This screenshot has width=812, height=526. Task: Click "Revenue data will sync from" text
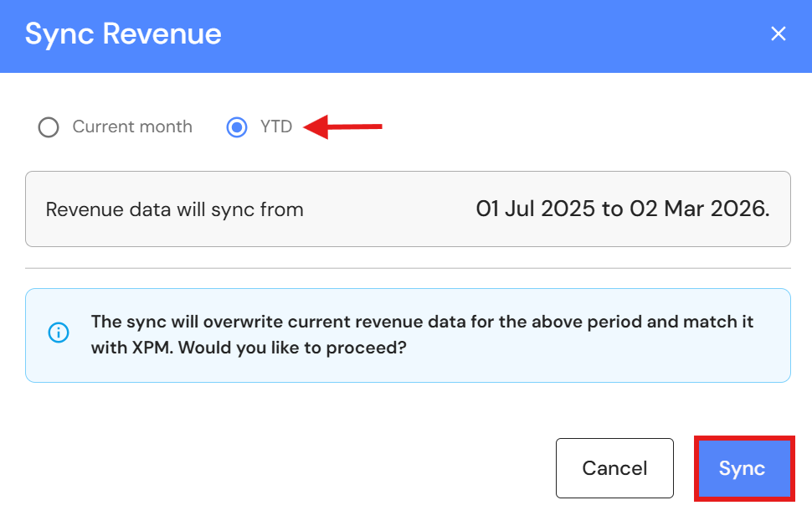[174, 209]
